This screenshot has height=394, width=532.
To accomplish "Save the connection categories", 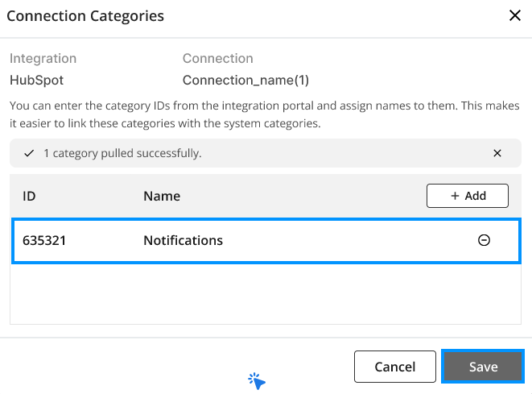I will (483, 367).
